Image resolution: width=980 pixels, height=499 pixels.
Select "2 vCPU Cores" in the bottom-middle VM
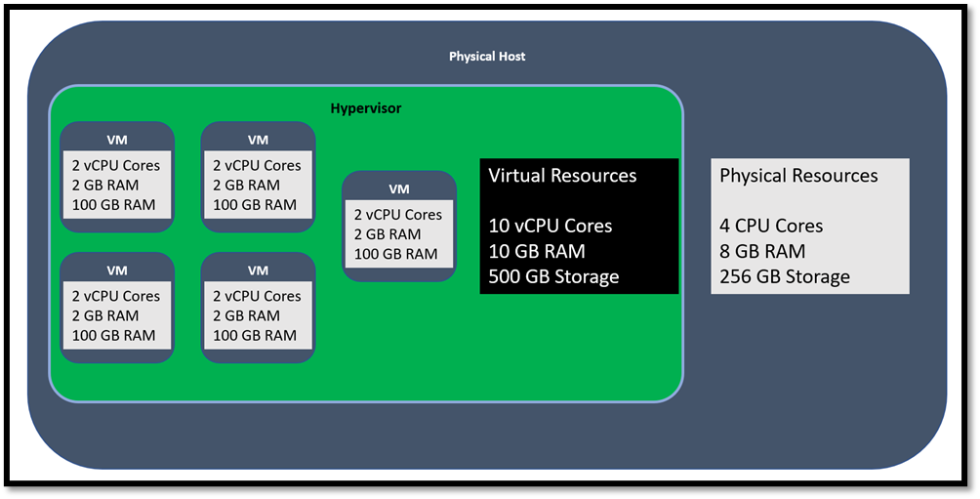(257, 296)
